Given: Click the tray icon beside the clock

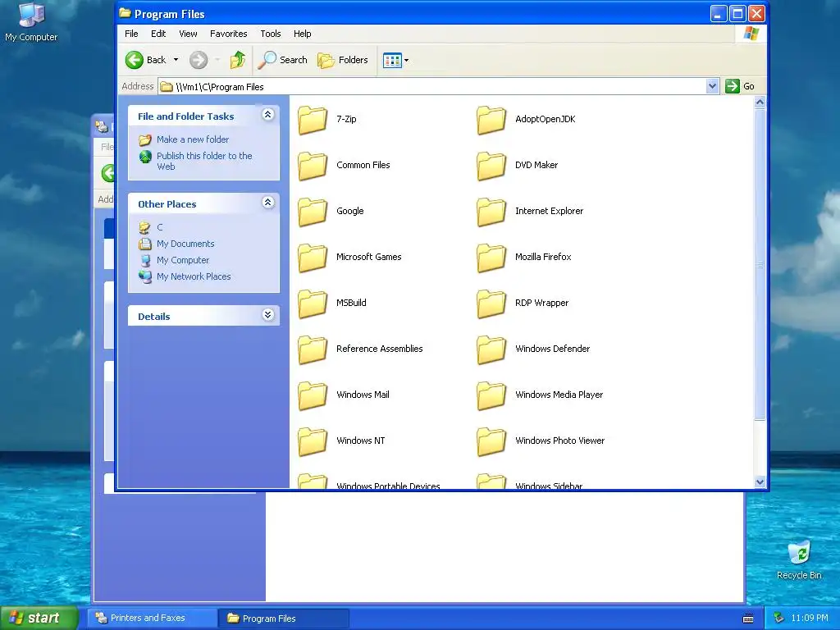Looking at the screenshot, I should pos(779,619).
